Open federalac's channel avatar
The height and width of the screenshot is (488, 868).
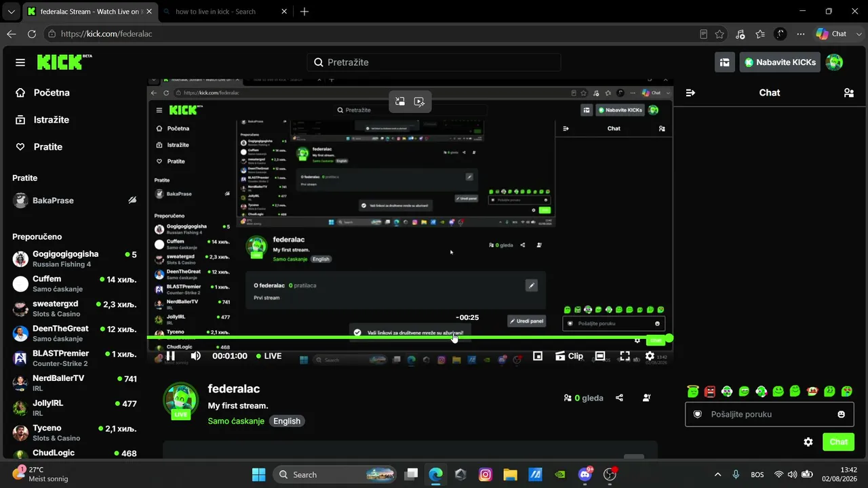[181, 401]
